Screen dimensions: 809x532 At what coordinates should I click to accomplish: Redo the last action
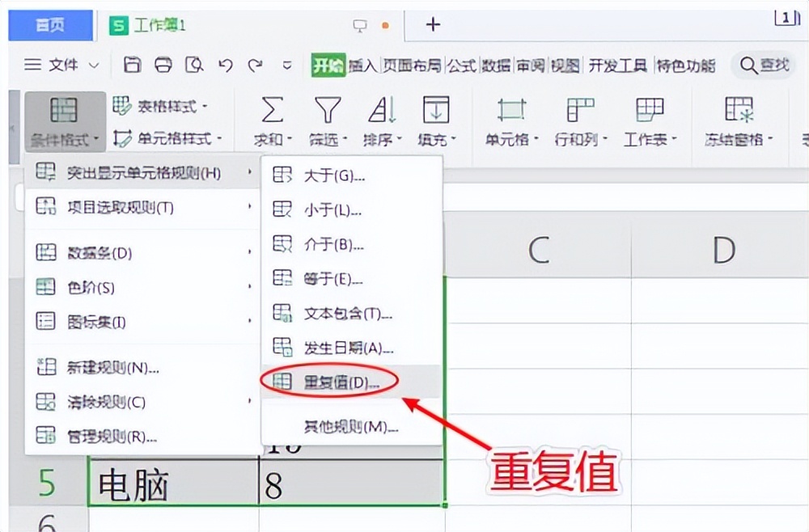(x=255, y=65)
